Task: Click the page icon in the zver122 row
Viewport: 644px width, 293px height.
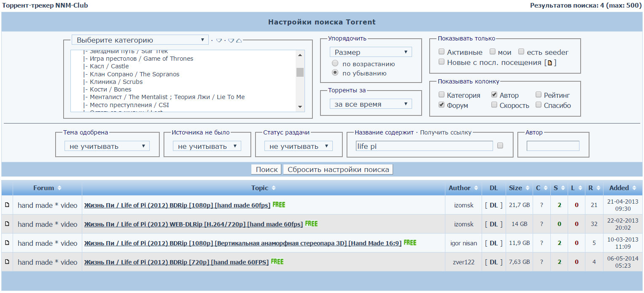Action: coord(7,262)
